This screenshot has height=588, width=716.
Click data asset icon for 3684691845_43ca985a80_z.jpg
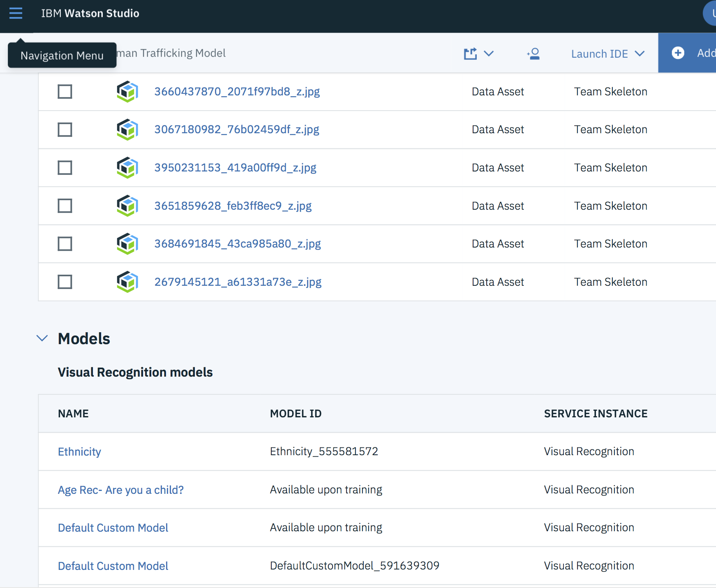point(127,243)
